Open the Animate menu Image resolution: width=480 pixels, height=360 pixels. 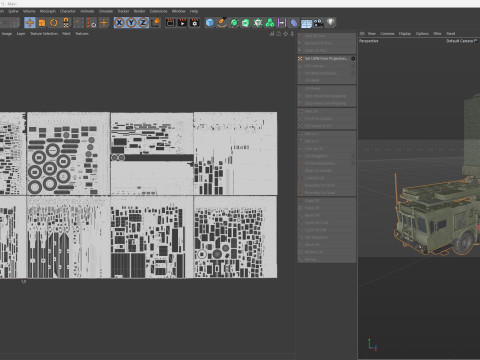point(87,11)
